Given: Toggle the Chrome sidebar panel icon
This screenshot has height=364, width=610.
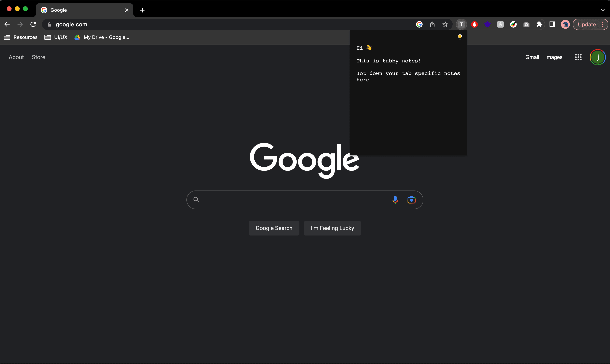Looking at the screenshot, I should coord(552,24).
